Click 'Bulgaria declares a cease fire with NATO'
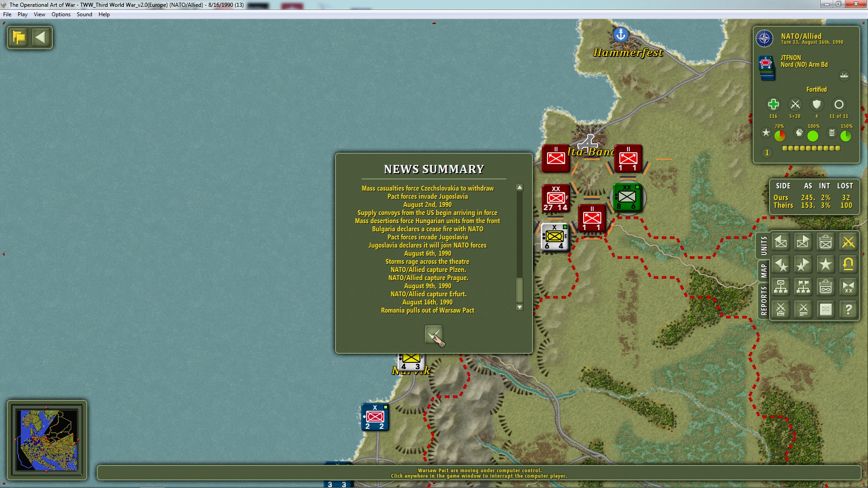 pos(428,229)
